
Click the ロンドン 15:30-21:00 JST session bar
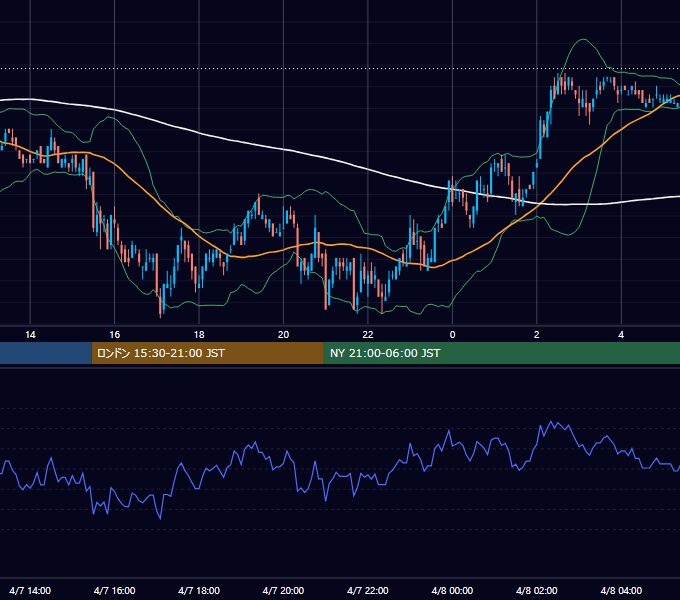click(207, 353)
